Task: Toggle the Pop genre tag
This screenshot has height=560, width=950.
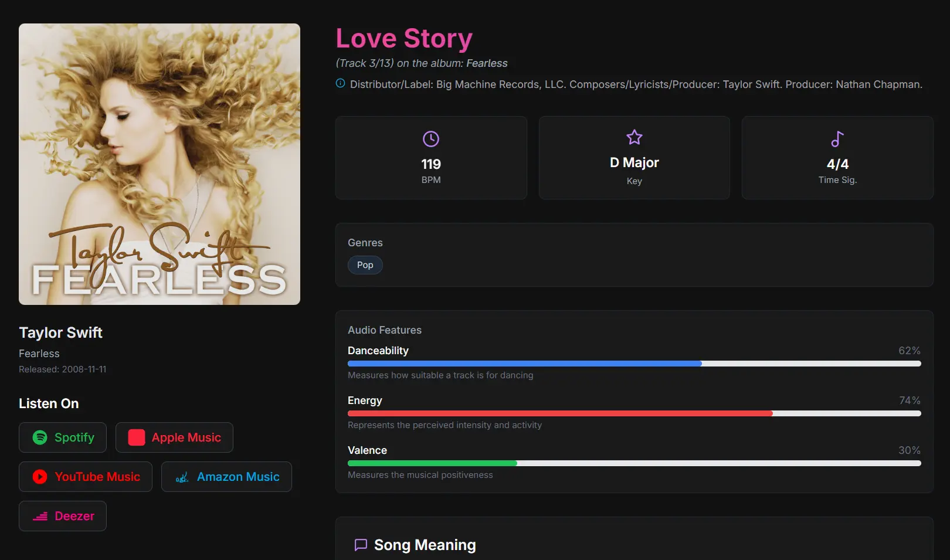Action: [x=365, y=265]
